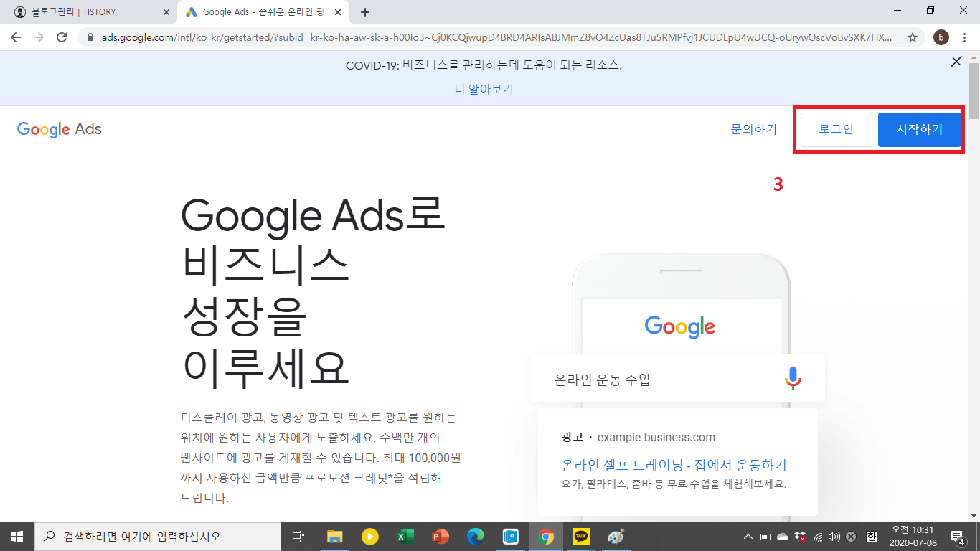Open File Explorer from the taskbar

[x=335, y=537]
